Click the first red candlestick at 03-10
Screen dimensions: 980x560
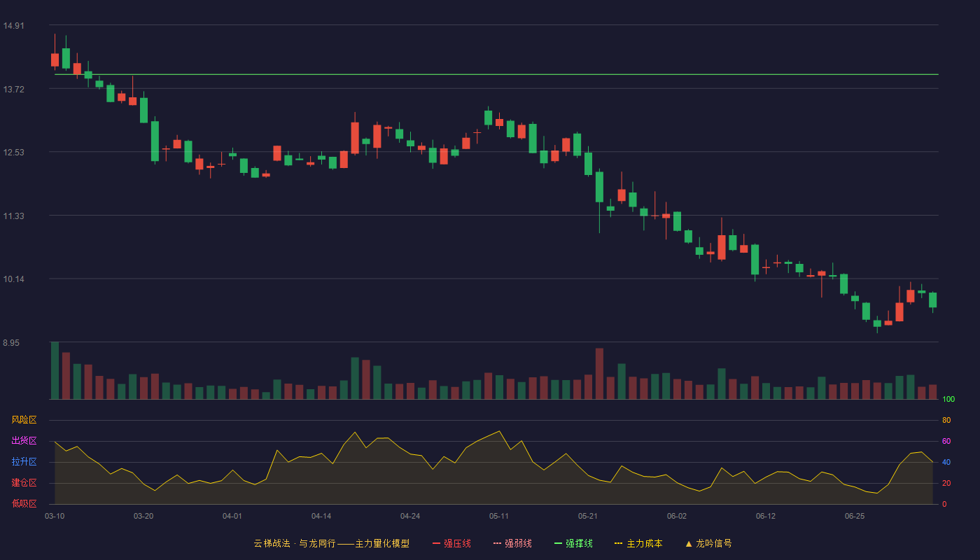click(x=55, y=59)
